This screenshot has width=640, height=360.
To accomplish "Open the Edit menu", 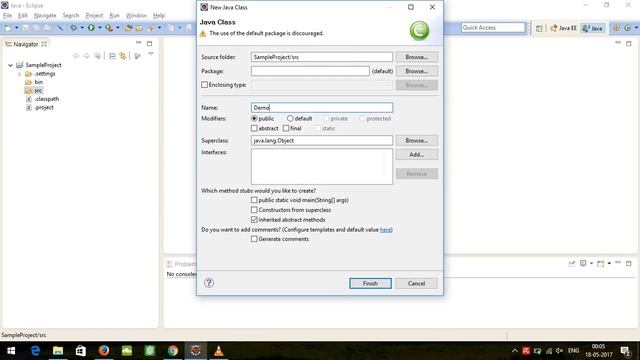I will 22,16.
